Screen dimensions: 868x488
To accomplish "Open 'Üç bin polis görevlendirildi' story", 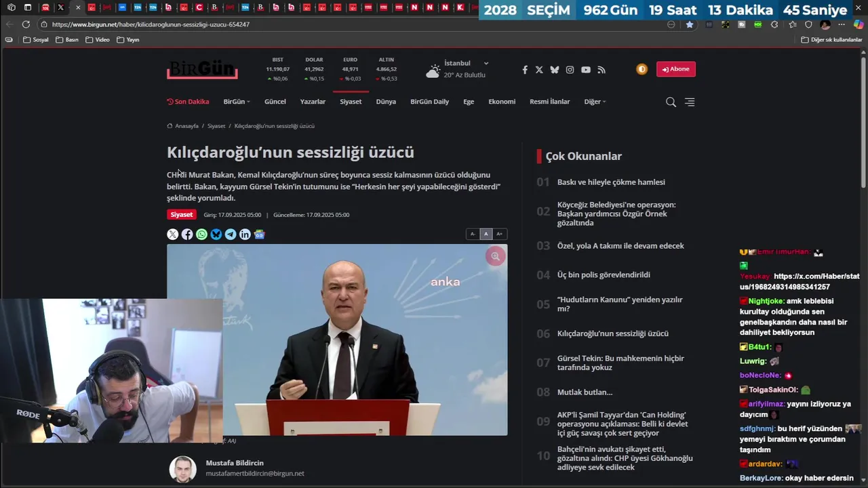I will (604, 275).
